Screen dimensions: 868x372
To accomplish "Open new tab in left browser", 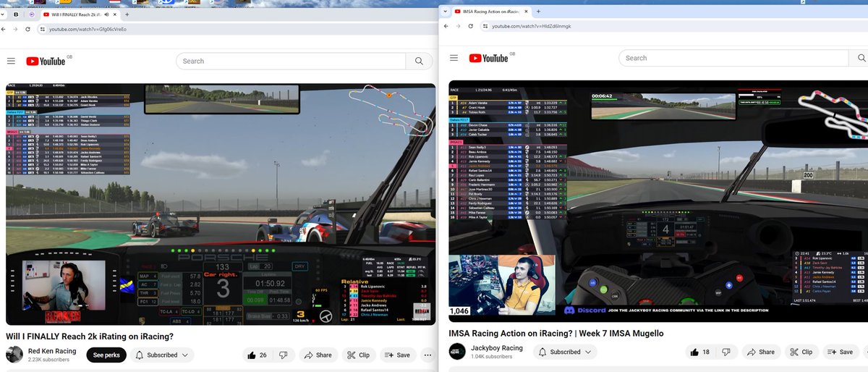I will coord(127,14).
